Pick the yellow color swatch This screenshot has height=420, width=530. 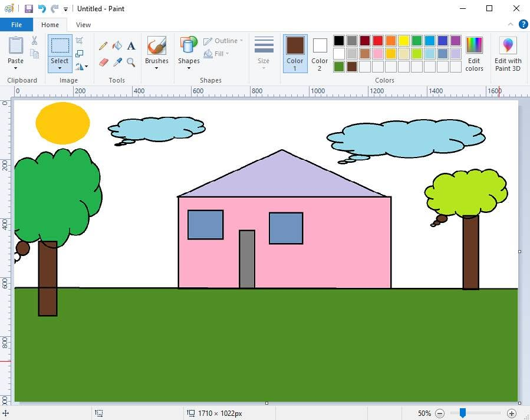click(x=404, y=41)
